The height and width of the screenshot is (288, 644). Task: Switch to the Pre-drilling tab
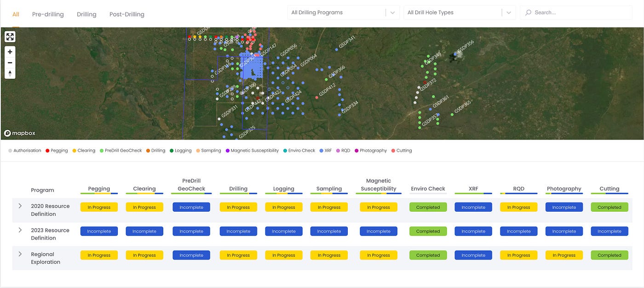coord(48,14)
